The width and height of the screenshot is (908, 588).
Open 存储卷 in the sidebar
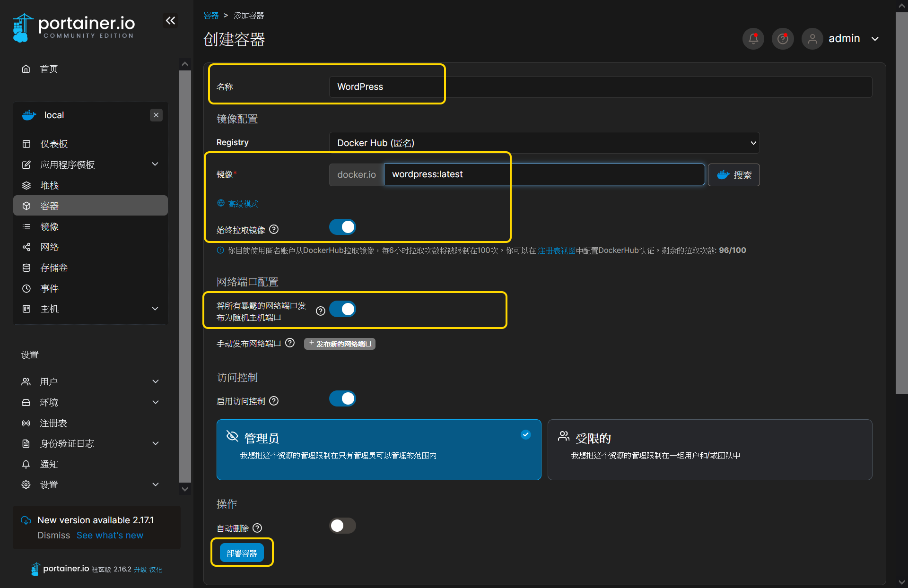90,268
